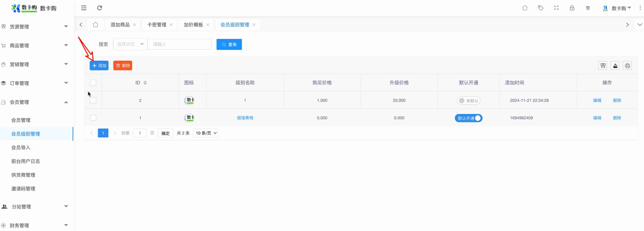Click the blue 添加 button
This screenshot has width=644, height=231.
[x=99, y=66]
